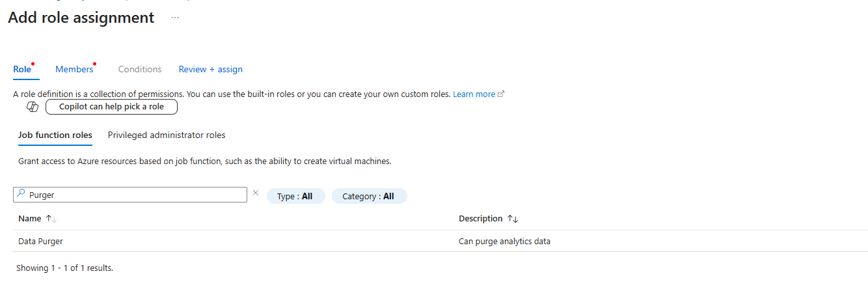Follow the Learn more link

coord(474,94)
